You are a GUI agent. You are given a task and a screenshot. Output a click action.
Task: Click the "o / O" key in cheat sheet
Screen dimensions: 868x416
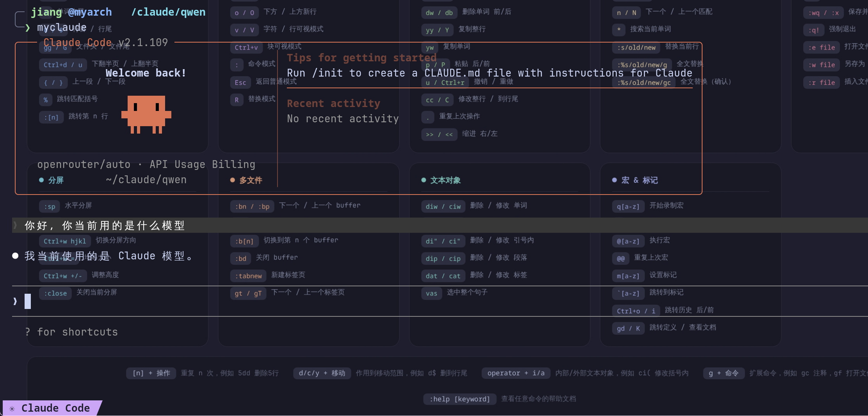(x=244, y=12)
